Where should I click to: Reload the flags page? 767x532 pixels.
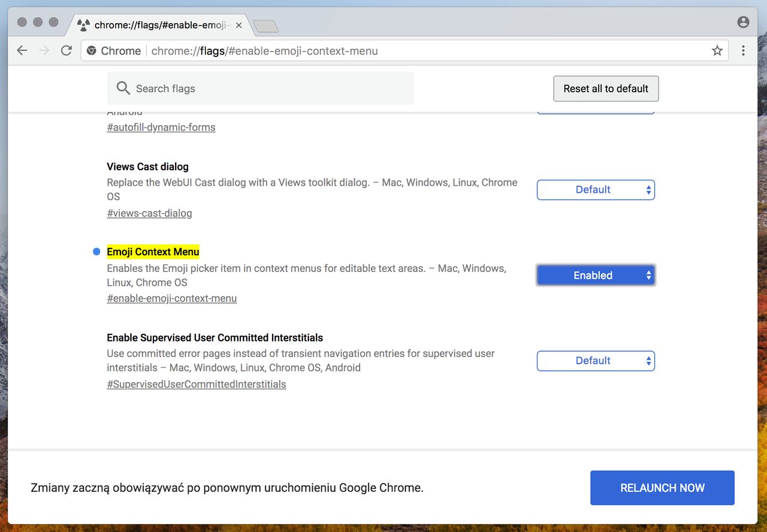pyautogui.click(x=67, y=51)
